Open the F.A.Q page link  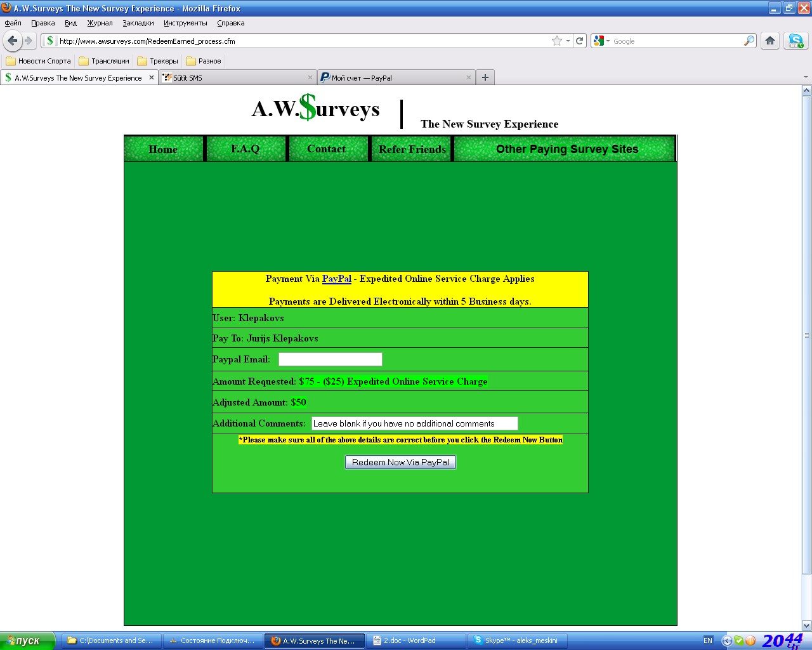pyautogui.click(x=246, y=149)
